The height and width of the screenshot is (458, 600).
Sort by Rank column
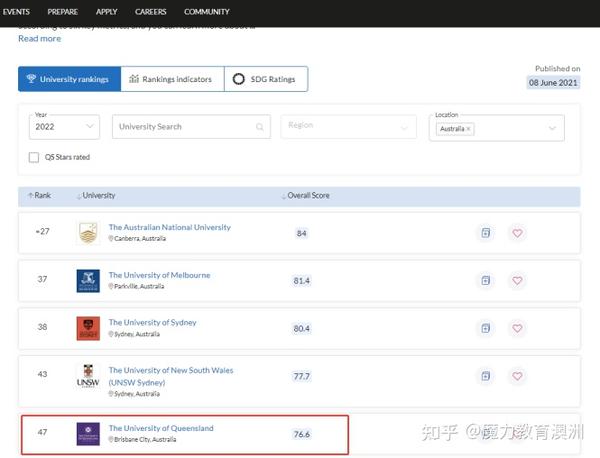tap(39, 196)
